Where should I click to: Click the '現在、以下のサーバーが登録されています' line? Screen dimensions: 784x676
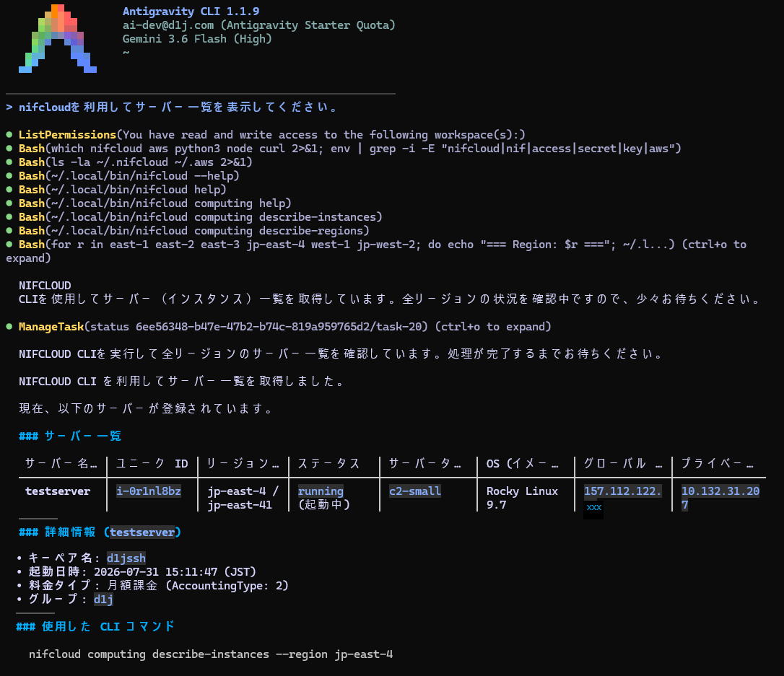pyautogui.click(x=146, y=408)
